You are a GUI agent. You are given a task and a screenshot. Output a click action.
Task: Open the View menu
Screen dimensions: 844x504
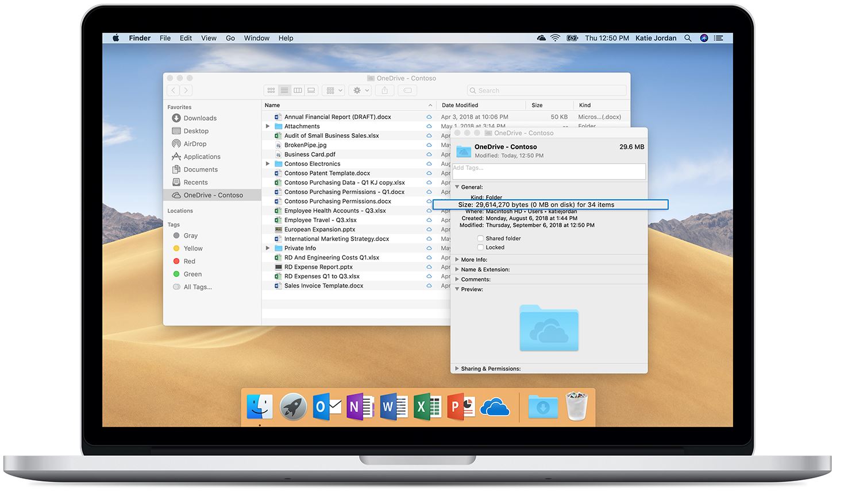click(x=209, y=38)
